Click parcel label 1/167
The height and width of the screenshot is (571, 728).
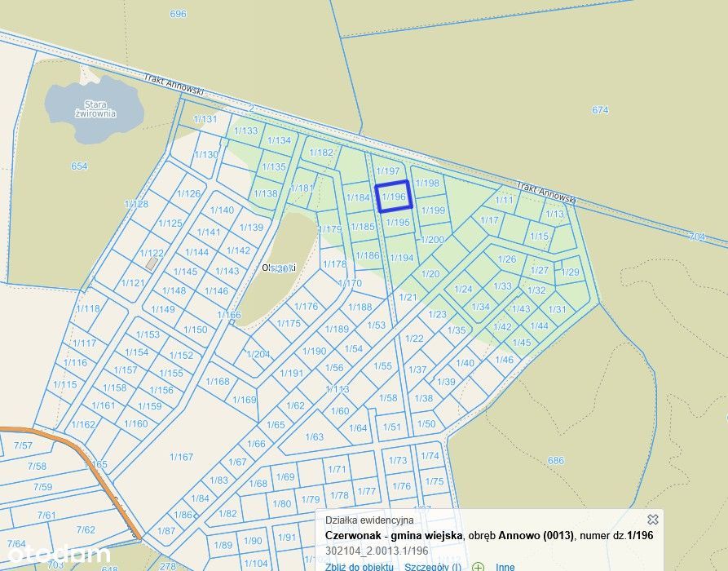click(181, 457)
